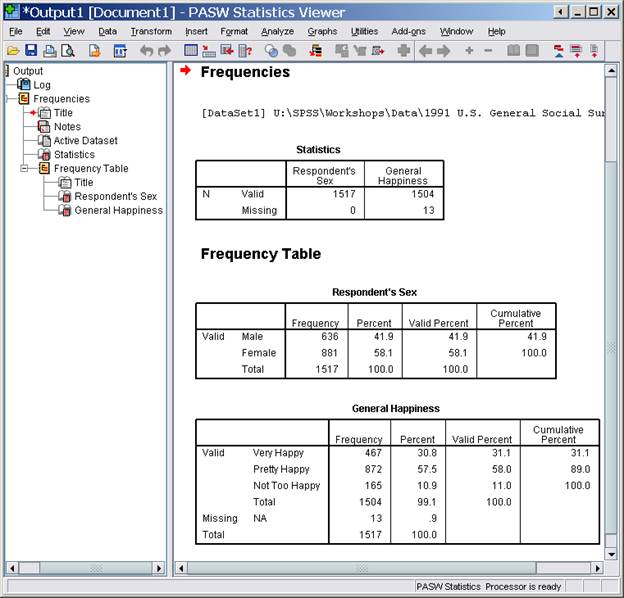The width and height of the screenshot is (624, 598).
Task: Open the Analyze menu
Action: pyautogui.click(x=277, y=31)
